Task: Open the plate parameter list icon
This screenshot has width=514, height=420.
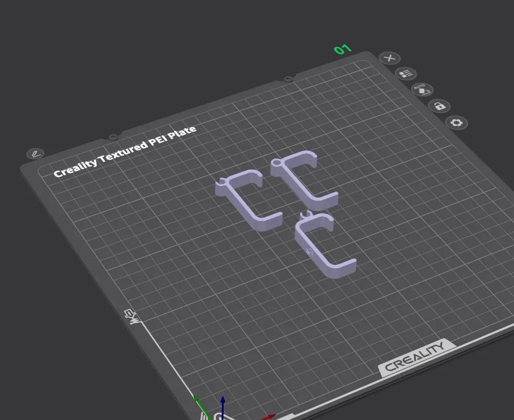Action: point(406,74)
